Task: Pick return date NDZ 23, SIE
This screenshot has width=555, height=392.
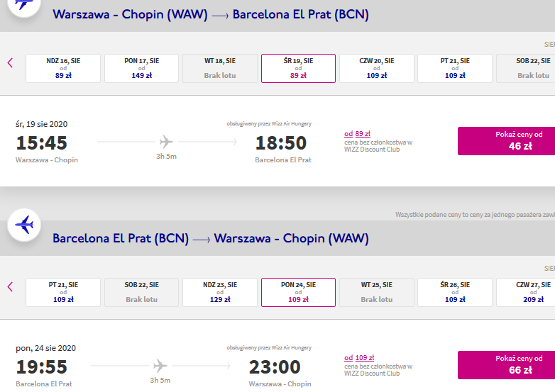Action: [x=220, y=292]
